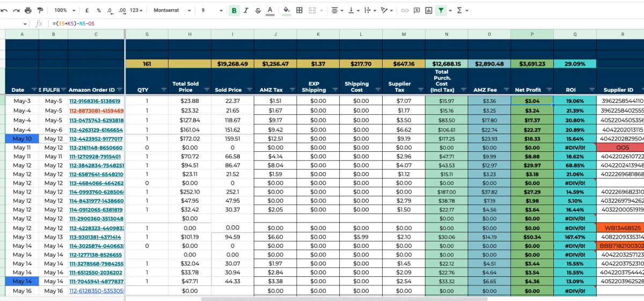Open the filter views dropdown arrow
644x301 pixels.
click(x=450, y=10)
